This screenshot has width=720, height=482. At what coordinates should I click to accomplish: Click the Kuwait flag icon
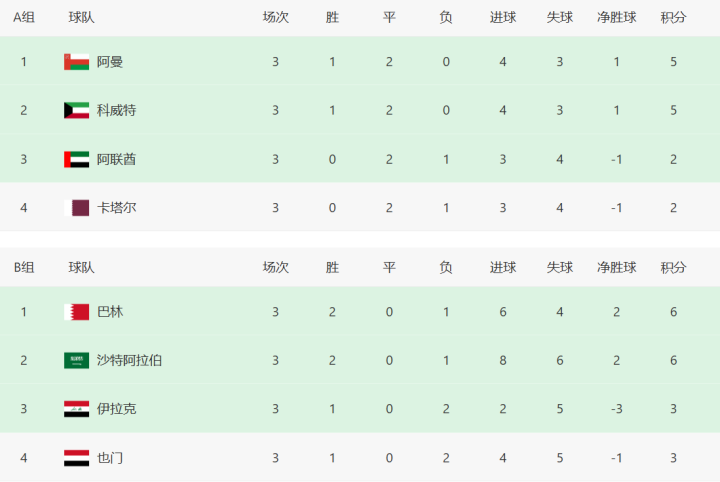click(76, 111)
